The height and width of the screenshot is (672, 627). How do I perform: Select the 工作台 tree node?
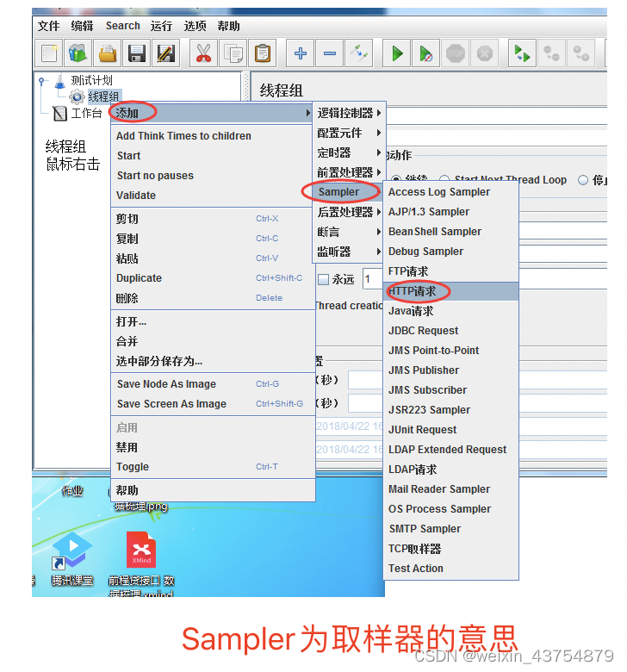click(x=78, y=113)
